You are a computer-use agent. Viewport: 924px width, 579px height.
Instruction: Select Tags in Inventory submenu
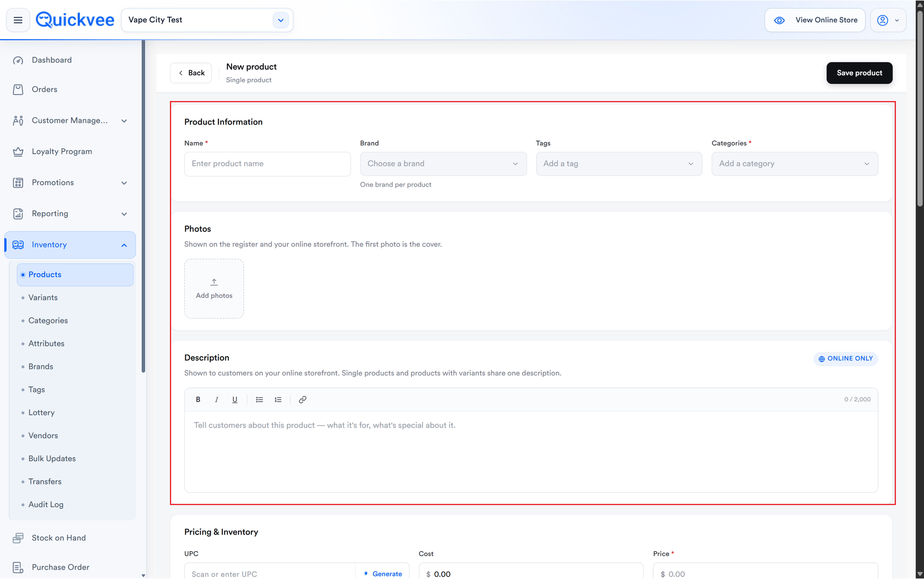75,389
